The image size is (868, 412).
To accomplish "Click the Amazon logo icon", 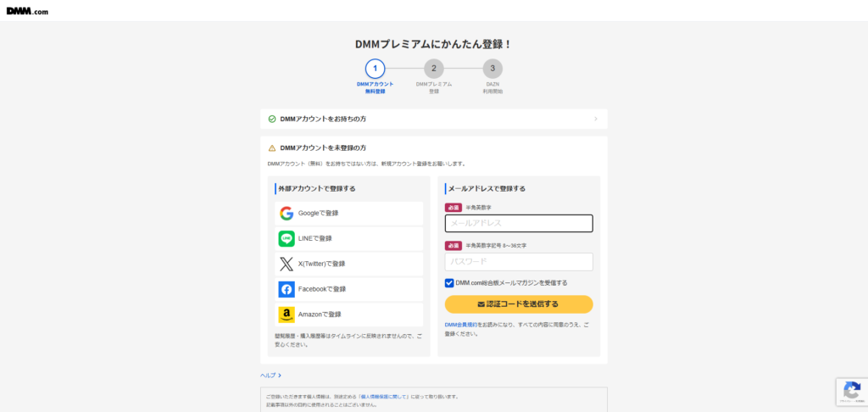I will 287,315.
